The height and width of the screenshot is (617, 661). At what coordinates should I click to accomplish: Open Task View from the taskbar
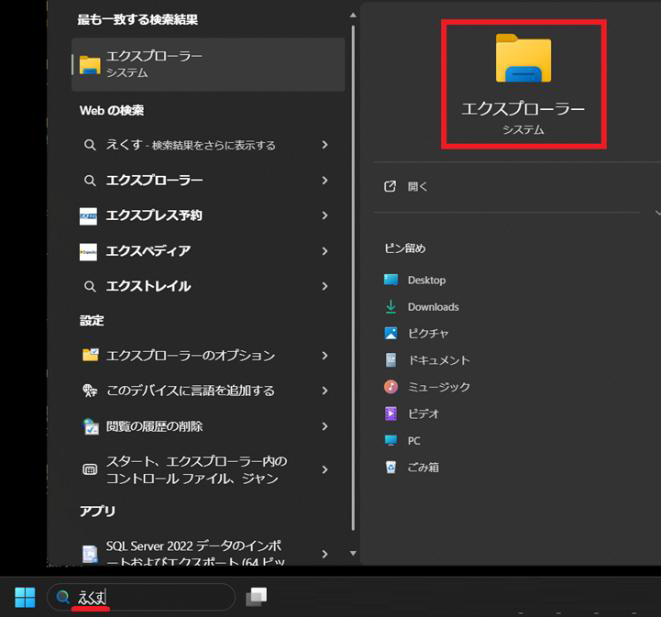point(256,597)
